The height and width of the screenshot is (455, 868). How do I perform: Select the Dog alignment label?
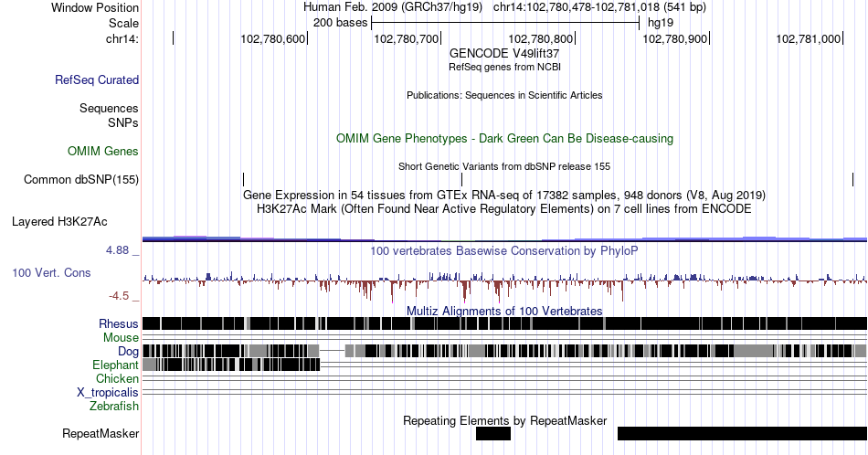[128, 352]
